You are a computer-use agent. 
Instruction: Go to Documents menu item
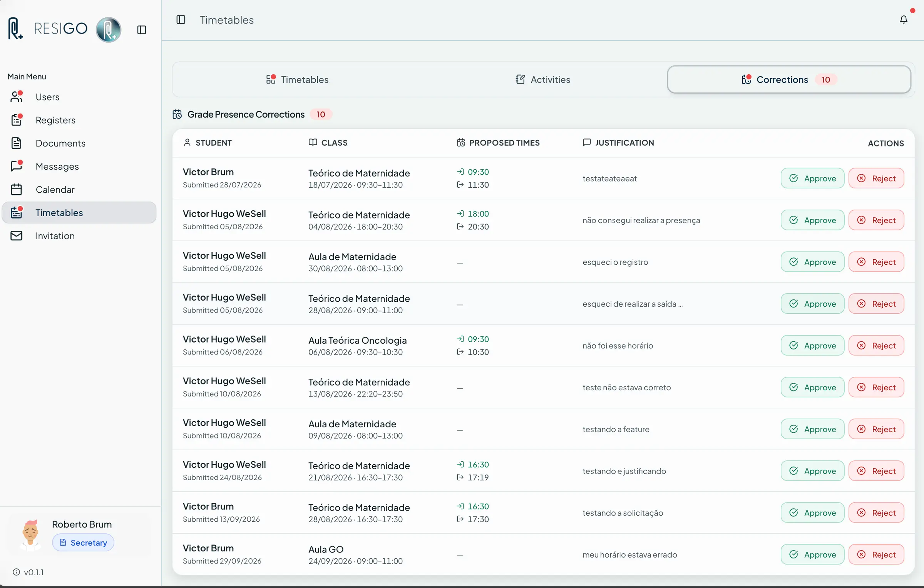79,143
